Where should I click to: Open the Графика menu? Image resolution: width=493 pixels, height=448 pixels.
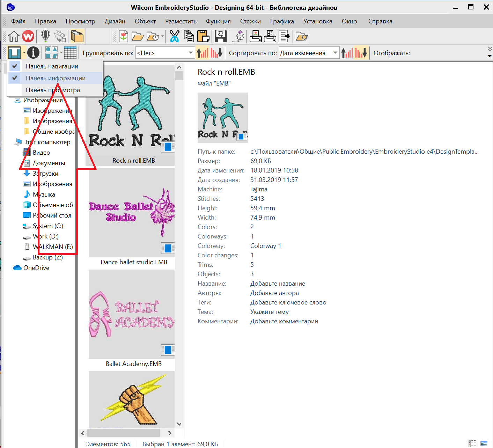point(282,21)
